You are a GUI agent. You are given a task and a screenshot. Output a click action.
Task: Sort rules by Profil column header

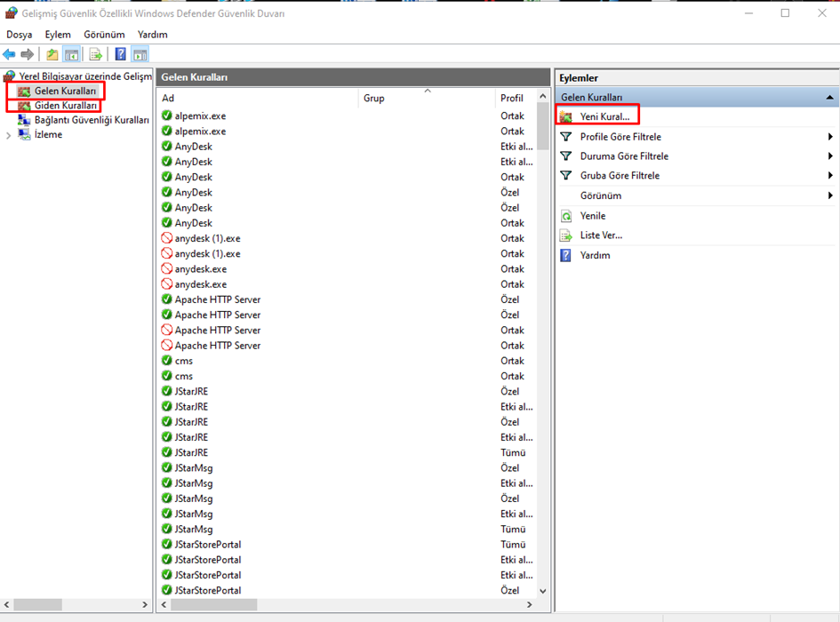coord(516,98)
